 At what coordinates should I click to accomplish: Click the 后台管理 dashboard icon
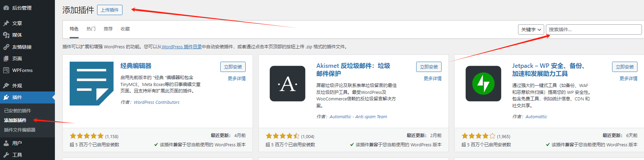[6, 8]
